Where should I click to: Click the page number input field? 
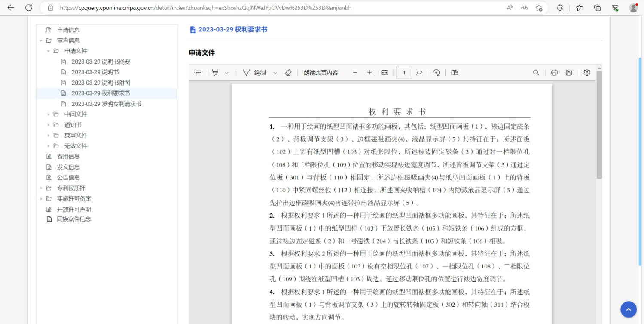(x=404, y=73)
